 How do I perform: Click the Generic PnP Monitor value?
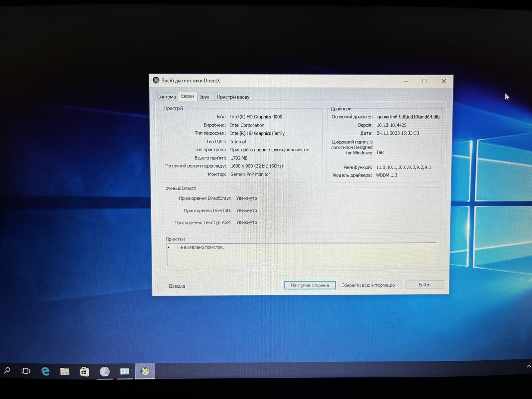pyautogui.click(x=250, y=174)
